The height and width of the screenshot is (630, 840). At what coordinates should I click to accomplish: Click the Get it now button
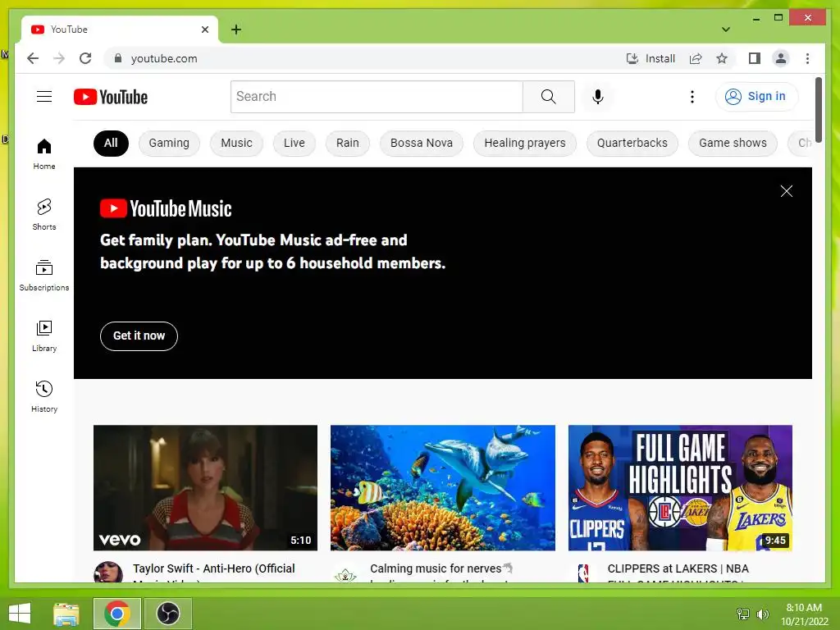tap(139, 336)
